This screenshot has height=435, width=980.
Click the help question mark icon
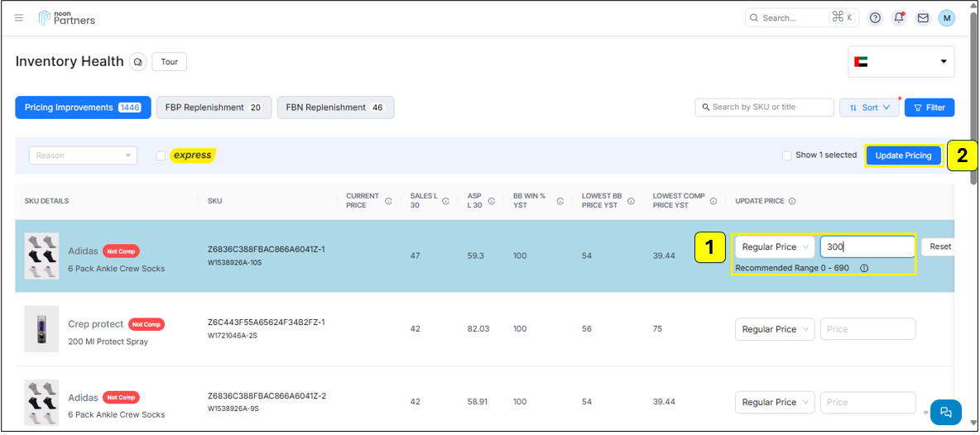(x=875, y=17)
